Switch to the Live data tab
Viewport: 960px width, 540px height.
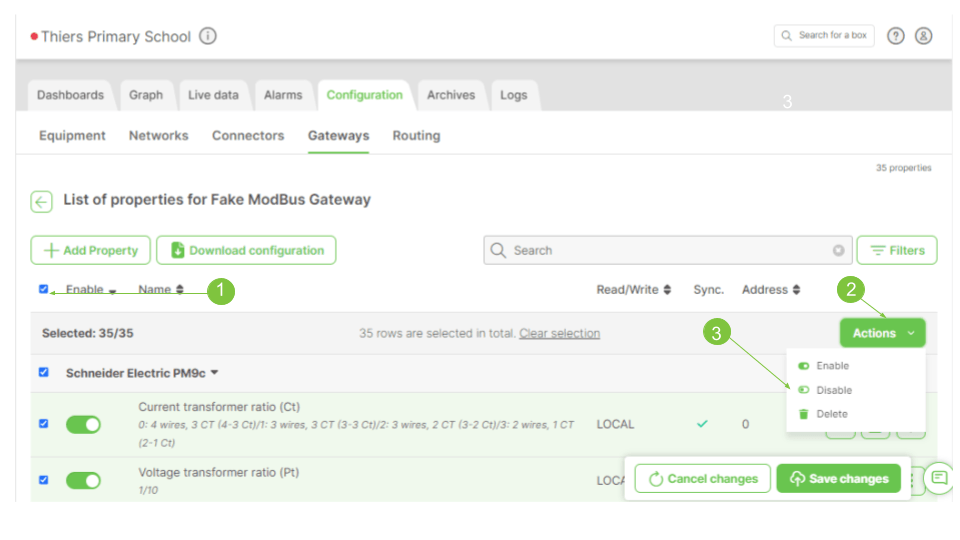click(x=213, y=95)
